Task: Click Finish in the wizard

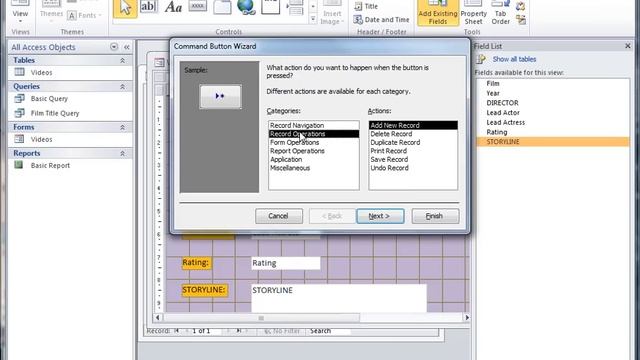Action: pos(435,216)
